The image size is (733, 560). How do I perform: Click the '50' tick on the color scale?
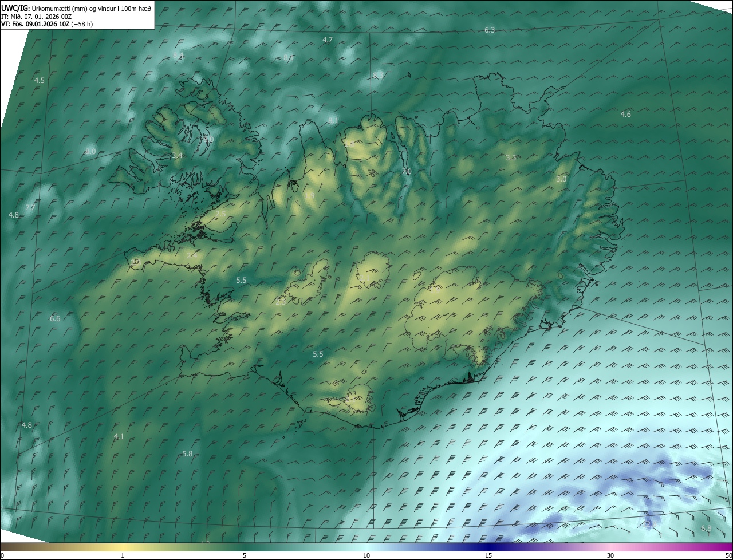click(728, 555)
